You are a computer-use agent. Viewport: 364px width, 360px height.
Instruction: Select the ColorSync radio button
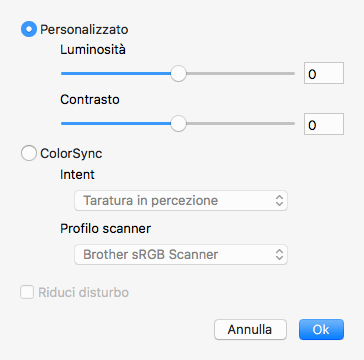pos(29,154)
